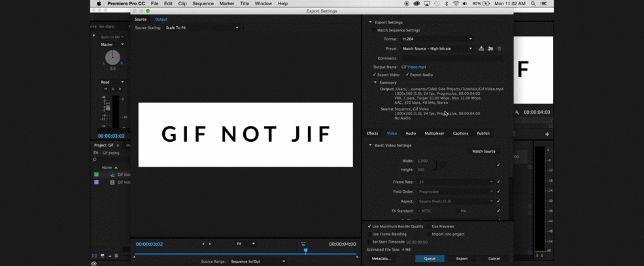
Task: Open the Captions tab
Action: 460,133
